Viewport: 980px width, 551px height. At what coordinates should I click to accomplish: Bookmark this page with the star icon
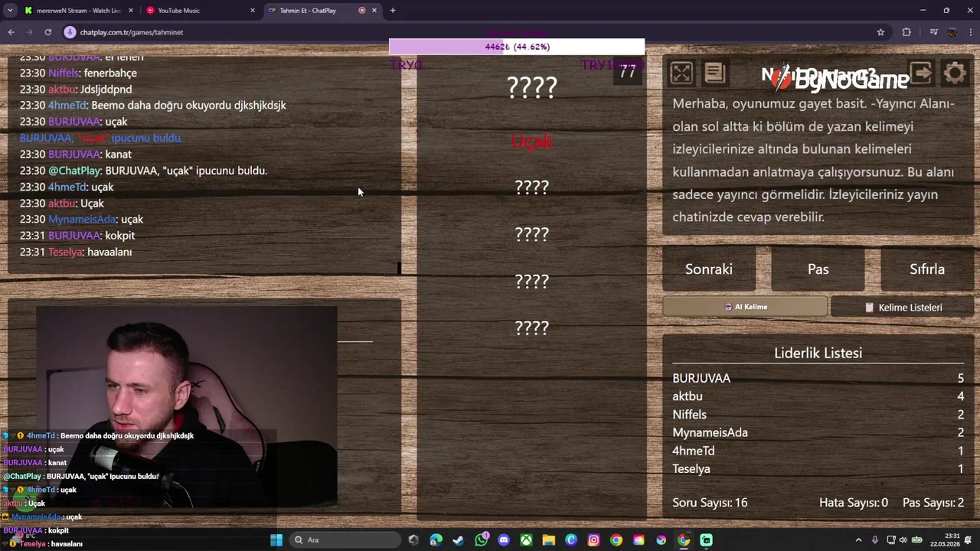tap(880, 32)
